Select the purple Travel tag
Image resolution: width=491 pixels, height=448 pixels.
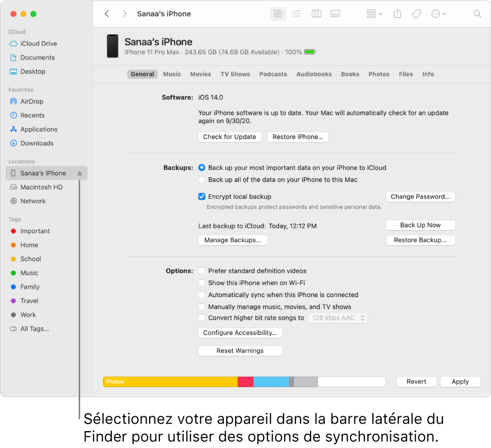point(24,301)
